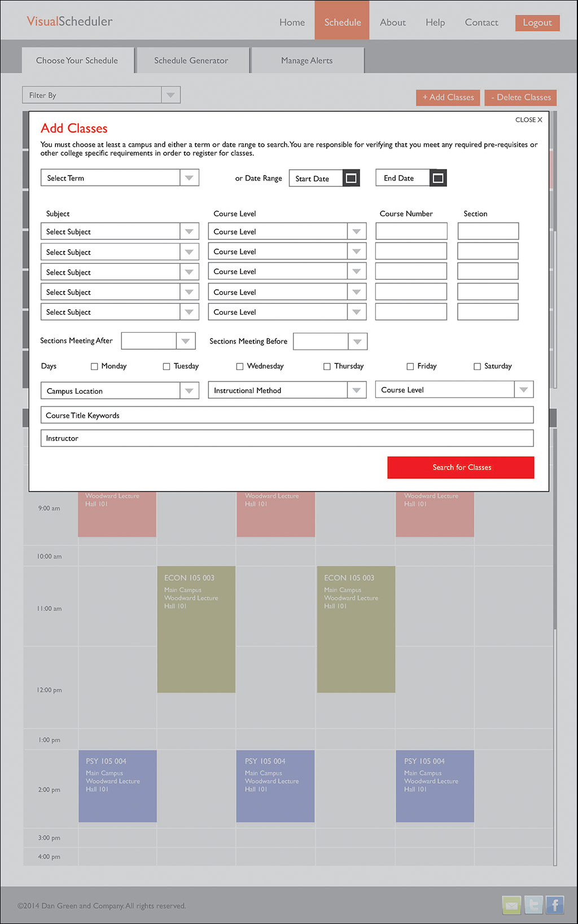Open the Facebook link in footer
Viewport: 578px width, 924px height.
pyautogui.click(x=555, y=905)
